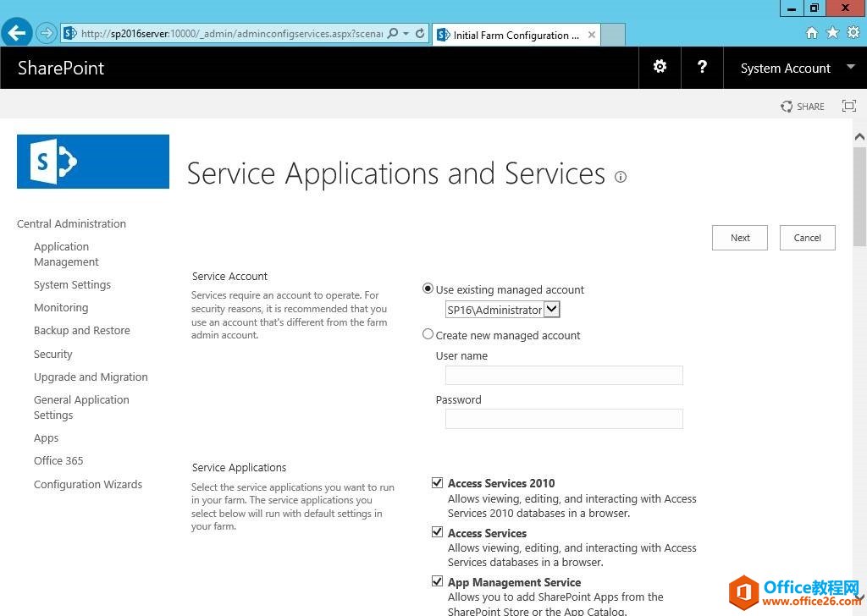Click the SharePoint logo tile
This screenshot has width=867, height=616.
93,162
